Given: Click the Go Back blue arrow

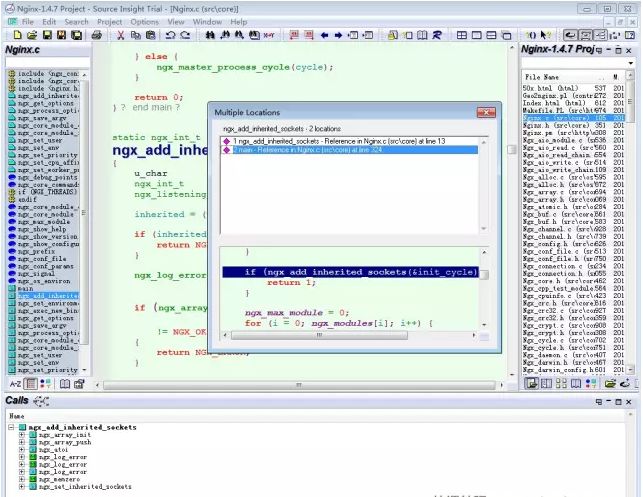Looking at the screenshot, I should [x=324, y=35].
